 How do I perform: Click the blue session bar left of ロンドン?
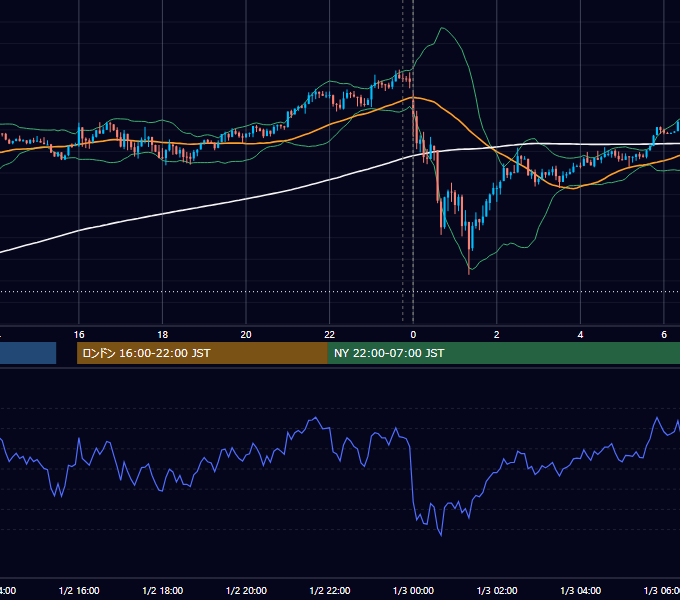coord(28,353)
